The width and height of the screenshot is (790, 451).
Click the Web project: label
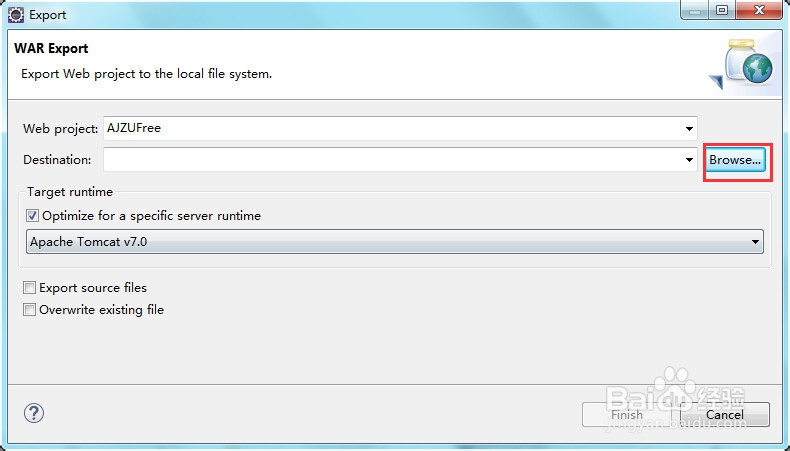click(60, 129)
